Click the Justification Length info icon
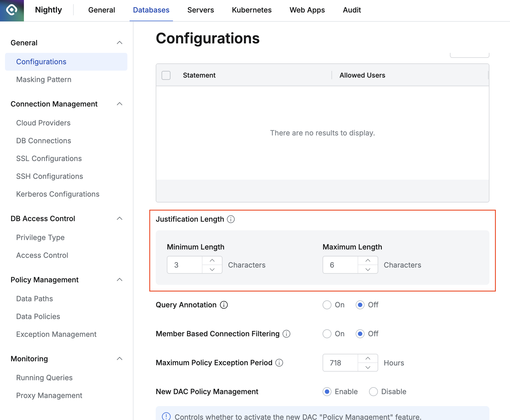The height and width of the screenshot is (420, 510). [x=231, y=219]
